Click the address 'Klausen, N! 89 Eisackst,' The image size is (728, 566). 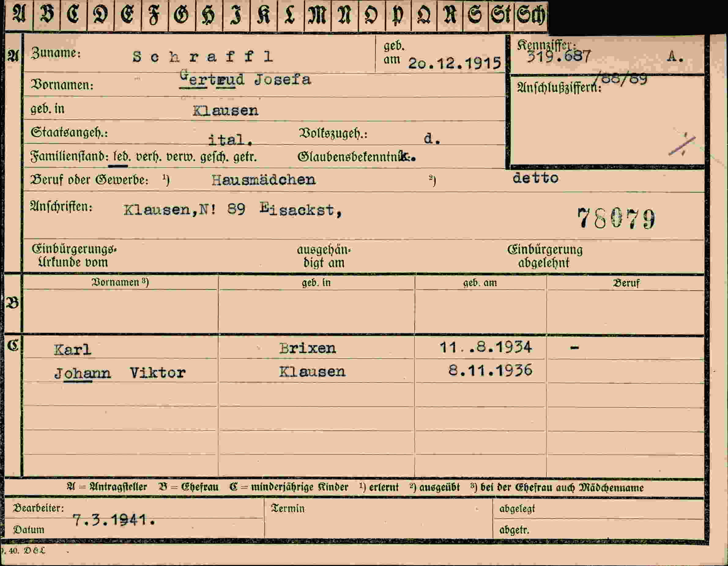tap(233, 209)
